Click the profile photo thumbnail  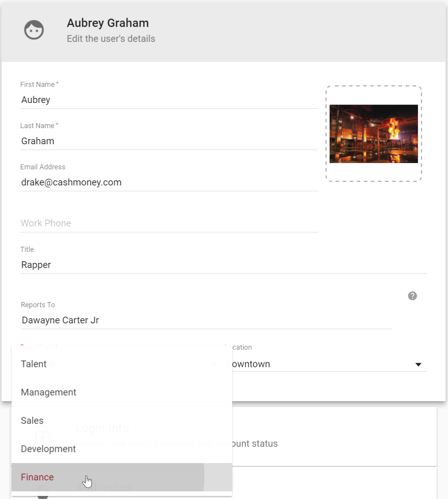pos(373,134)
